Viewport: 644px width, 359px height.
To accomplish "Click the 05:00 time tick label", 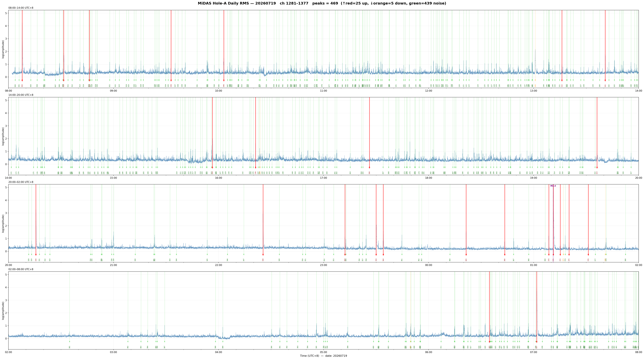I will pos(323,352).
